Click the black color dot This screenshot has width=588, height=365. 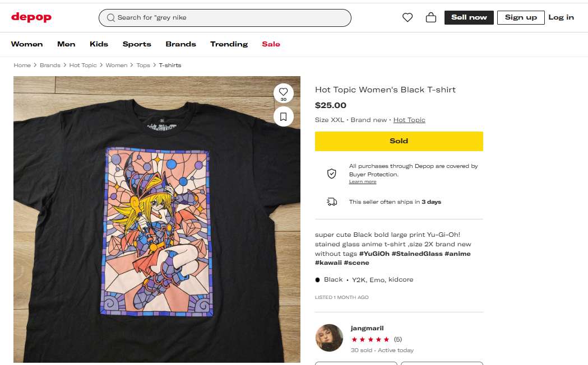(318, 279)
